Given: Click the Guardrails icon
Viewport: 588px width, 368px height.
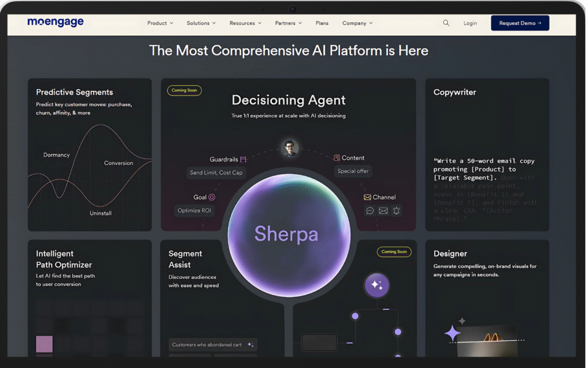Looking at the screenshot, I should 243,160.
